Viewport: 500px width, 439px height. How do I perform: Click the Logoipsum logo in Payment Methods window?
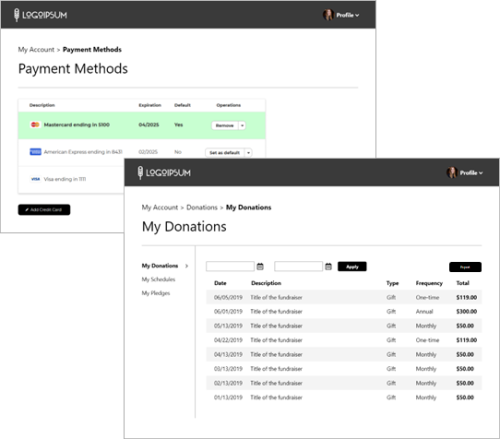(40, 15)
